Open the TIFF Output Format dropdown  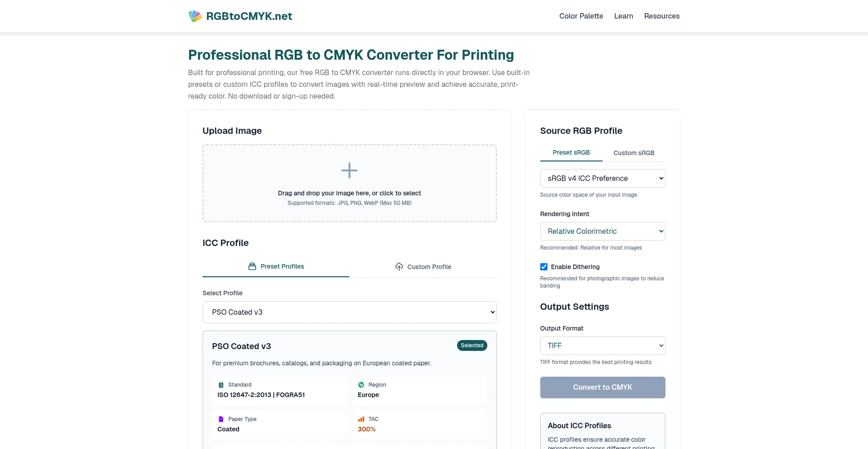tap(602, 346)
